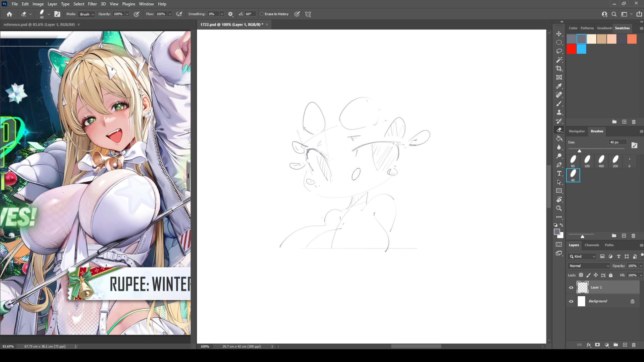Screen dimensions: 644x362
Task: Expand layer Opacity dropdown in Layers panel
Action: coord(641,266)
